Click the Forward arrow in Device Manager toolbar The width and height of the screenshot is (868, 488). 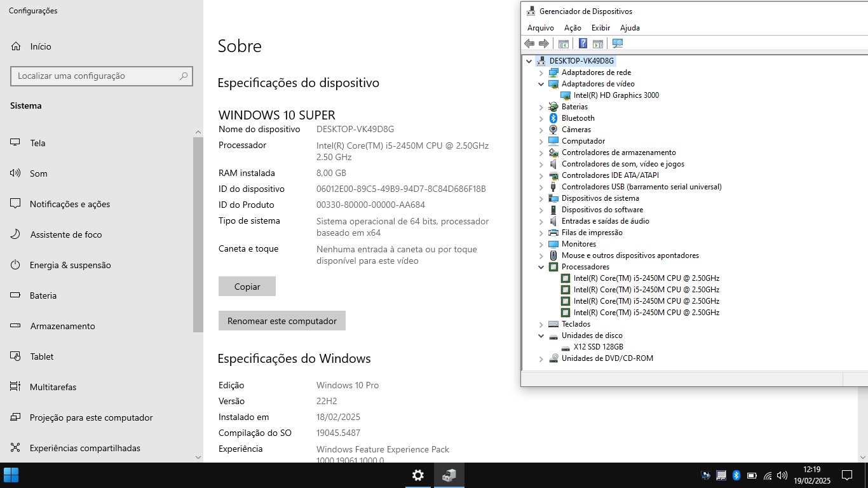pos(544,43)
